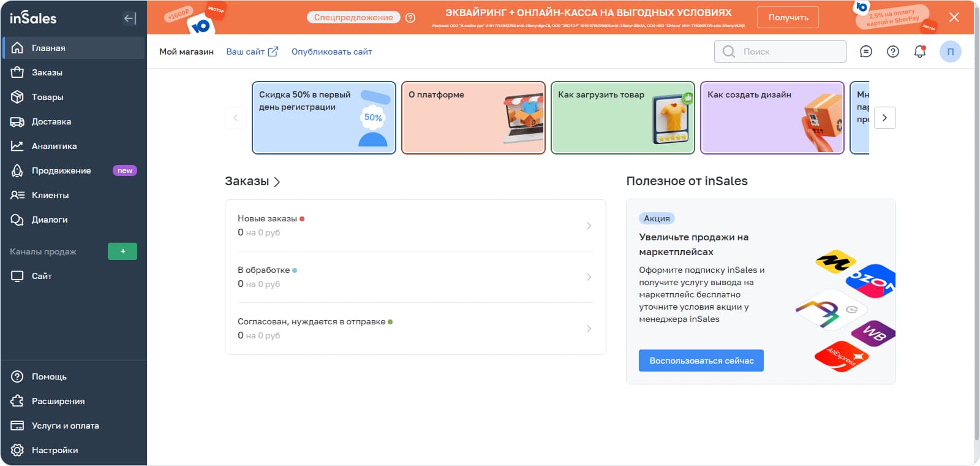Click the Опубликовать сайт link
This screenshot has height=466, width=980.
[331, 52]
